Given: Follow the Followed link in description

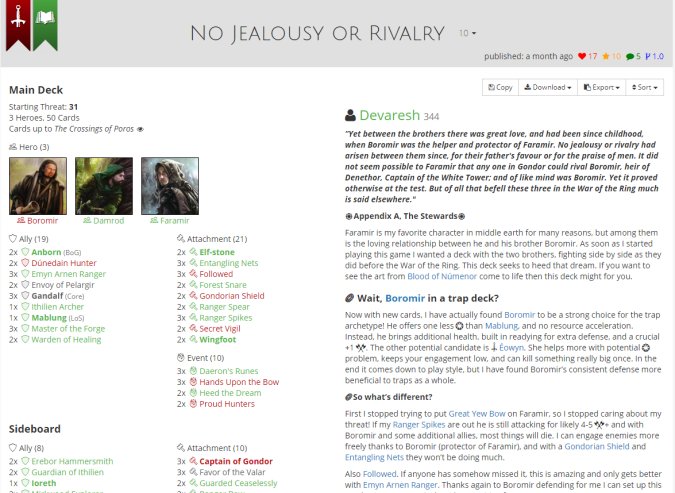Looking at the screenshot, I should [379, 474].
